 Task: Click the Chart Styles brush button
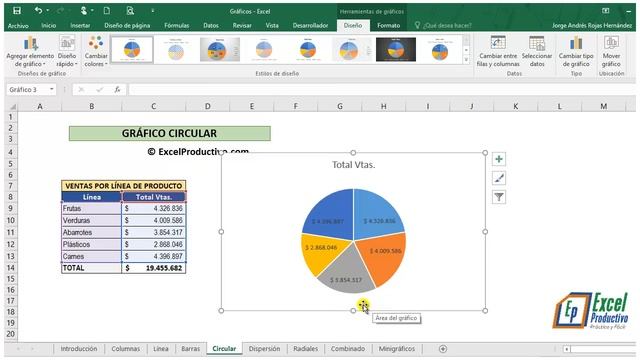[x=499, y=178]
